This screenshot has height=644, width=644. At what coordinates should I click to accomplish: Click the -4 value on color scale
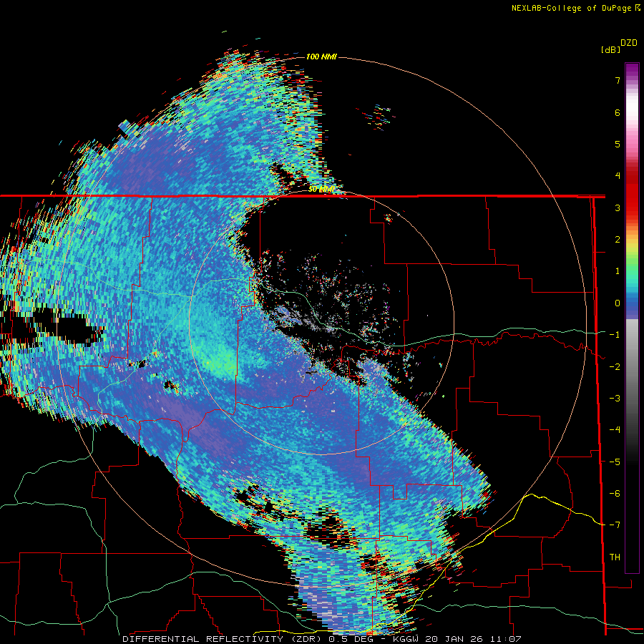point(615,430)
